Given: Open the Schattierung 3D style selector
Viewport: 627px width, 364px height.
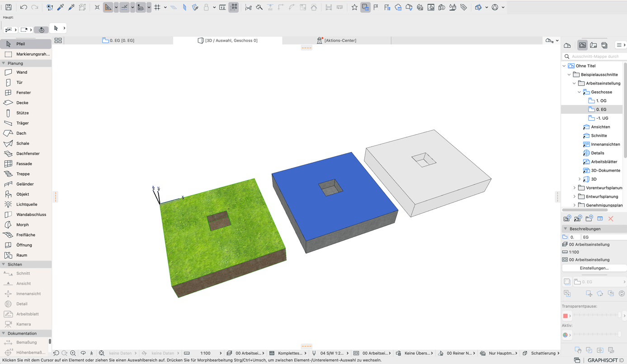Looking at the screenshot, I should coord(541,353).
